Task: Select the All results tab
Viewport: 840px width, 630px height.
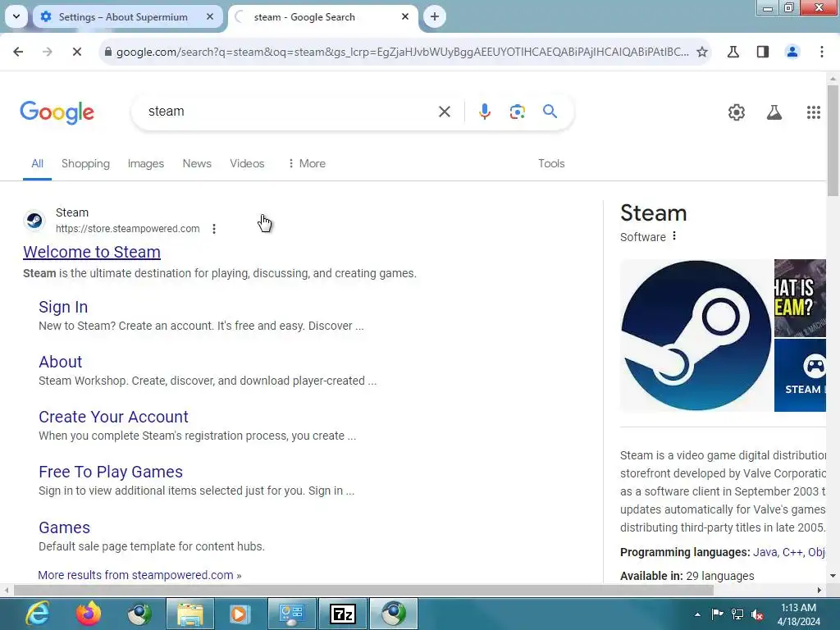Action: pos(37,163)
